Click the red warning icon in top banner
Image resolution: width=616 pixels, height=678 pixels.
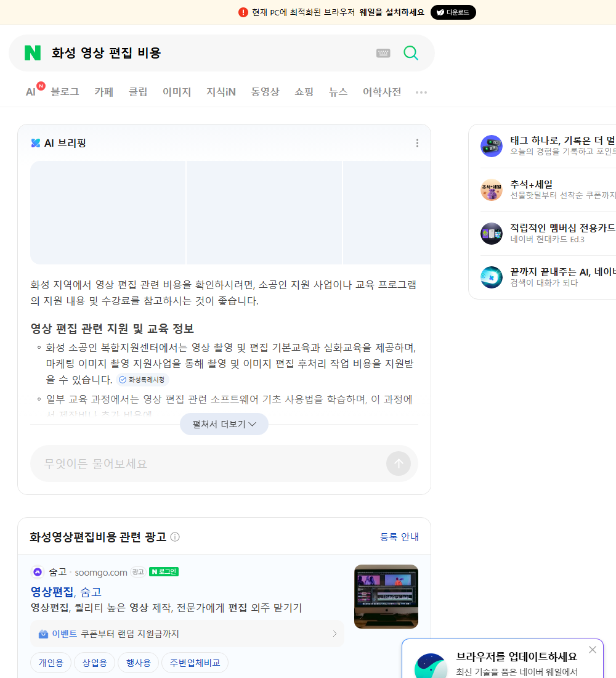243,12
